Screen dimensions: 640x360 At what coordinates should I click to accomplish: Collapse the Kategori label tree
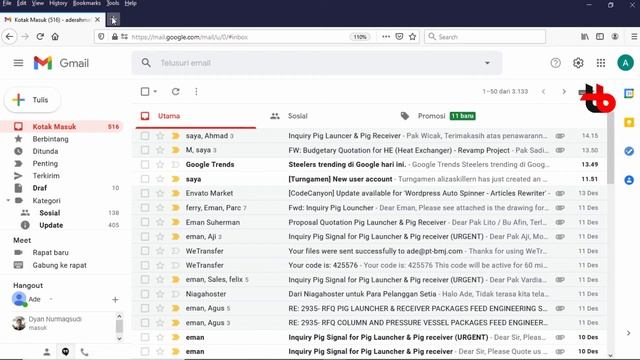8,200
